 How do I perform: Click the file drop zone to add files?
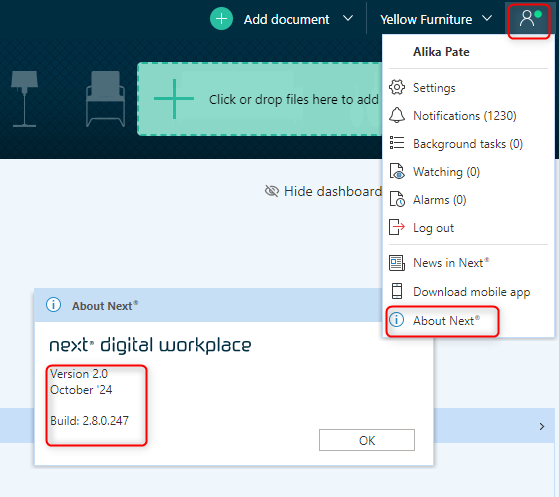click(x=260, y=99)
